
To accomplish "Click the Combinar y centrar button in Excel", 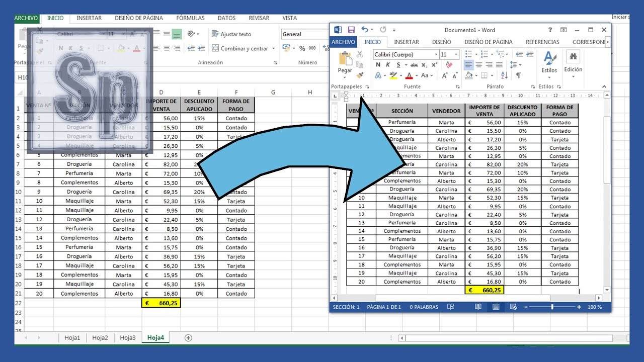I will [x=240, y=49].
